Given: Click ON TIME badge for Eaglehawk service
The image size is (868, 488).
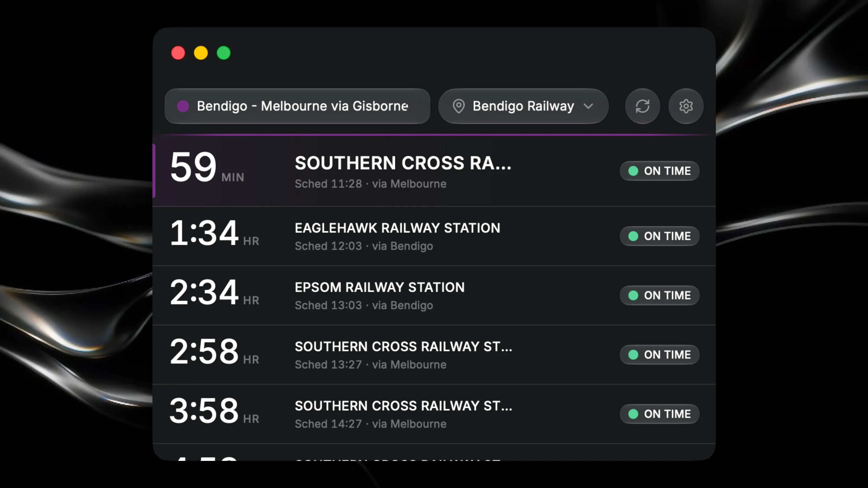Looking at the screenshot, I should pyautogui.click(x=659, y=236).
